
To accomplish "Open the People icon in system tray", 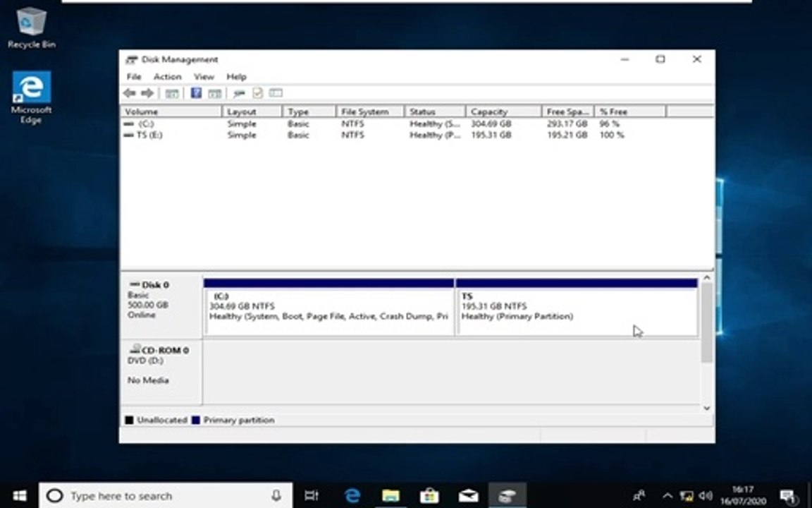I will pyautogui.click(x=639, y=495).
